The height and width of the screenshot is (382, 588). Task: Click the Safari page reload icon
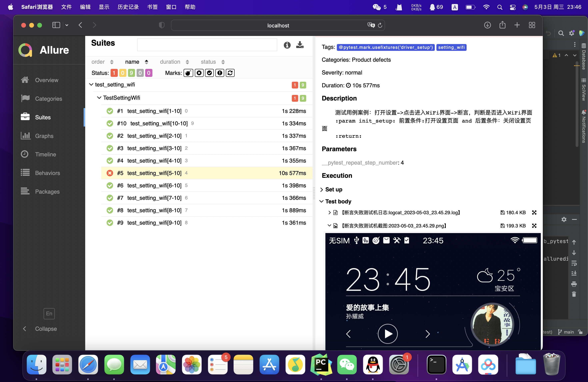(x=380, y=25)
